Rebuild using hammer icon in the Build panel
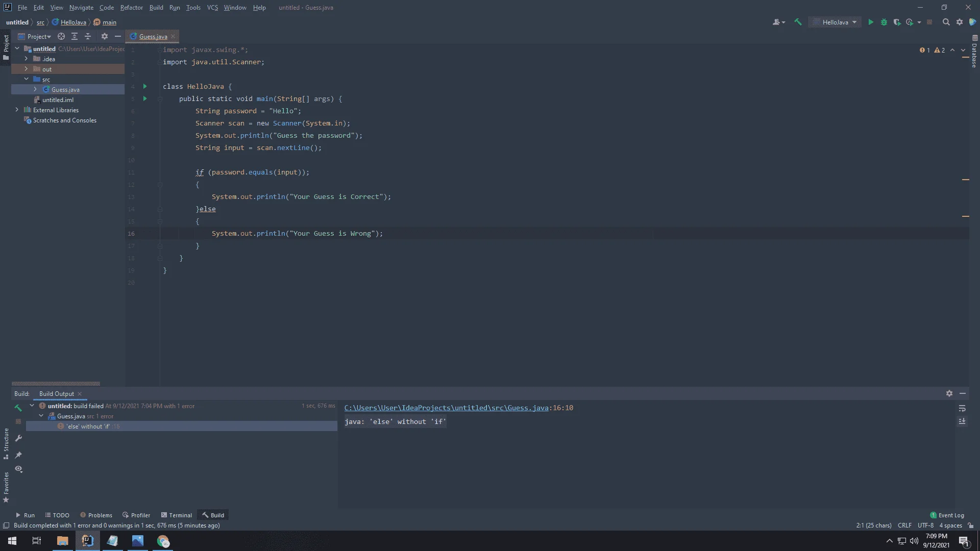The image size is (980, 551). pos(18,408)
